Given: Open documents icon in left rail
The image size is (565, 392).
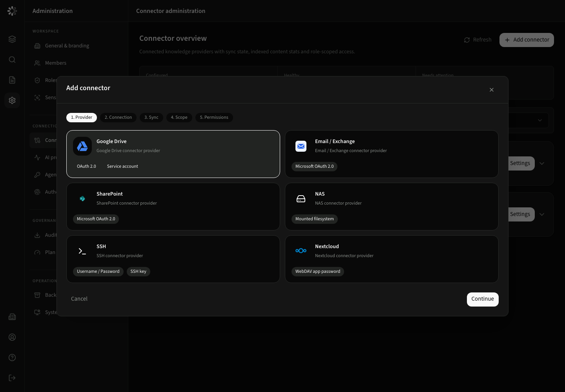Looking at the screenshot, I should tap(12, 80).
